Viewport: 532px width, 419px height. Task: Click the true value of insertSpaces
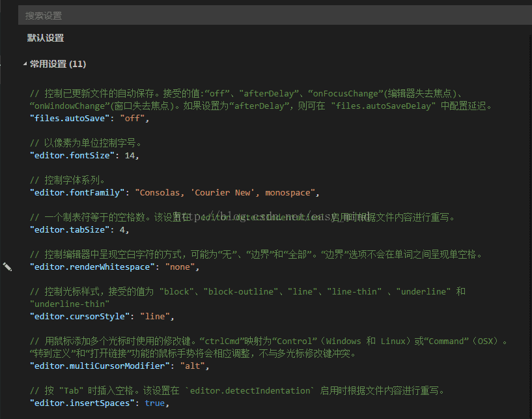(x=155, y=403)
